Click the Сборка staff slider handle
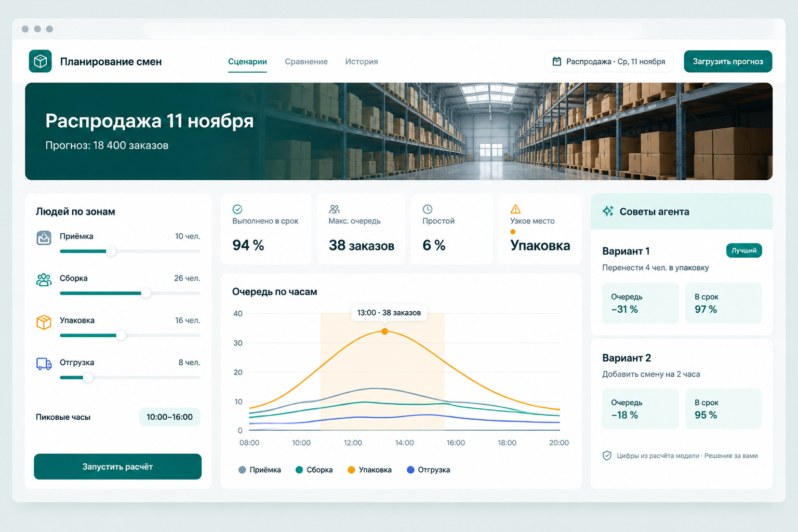This screenshot has width=798, height=532. (x=146, y=293)
